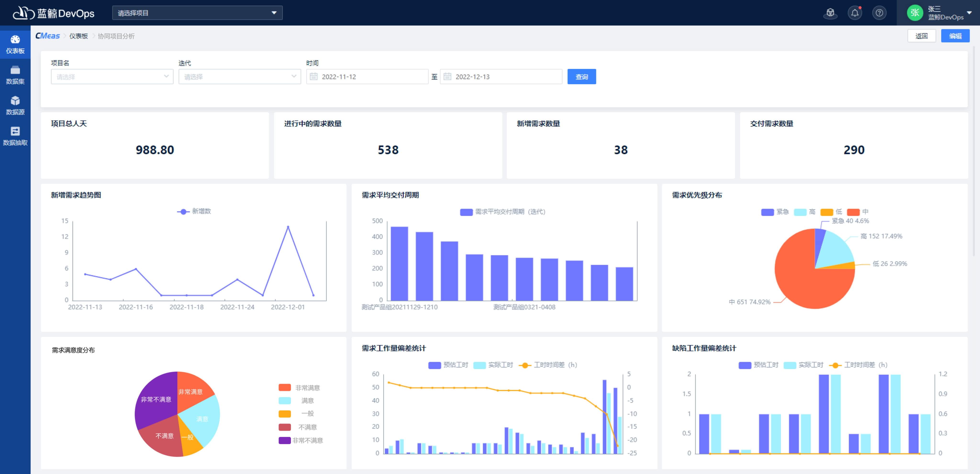Click the cube icon in top bar
The width and height of the screenshot is (980, 474).
(830, 13)
